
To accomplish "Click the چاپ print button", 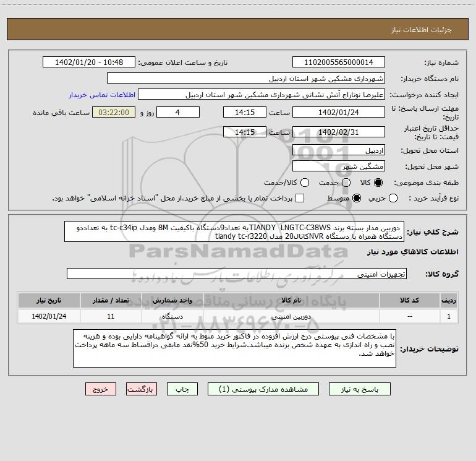I will [182, 389].
